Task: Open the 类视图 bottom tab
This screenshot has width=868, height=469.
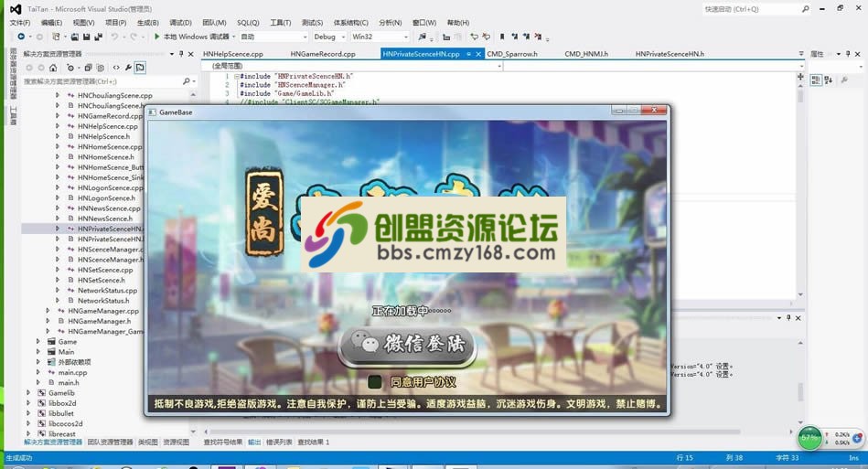Action: [x=148, y=442]
